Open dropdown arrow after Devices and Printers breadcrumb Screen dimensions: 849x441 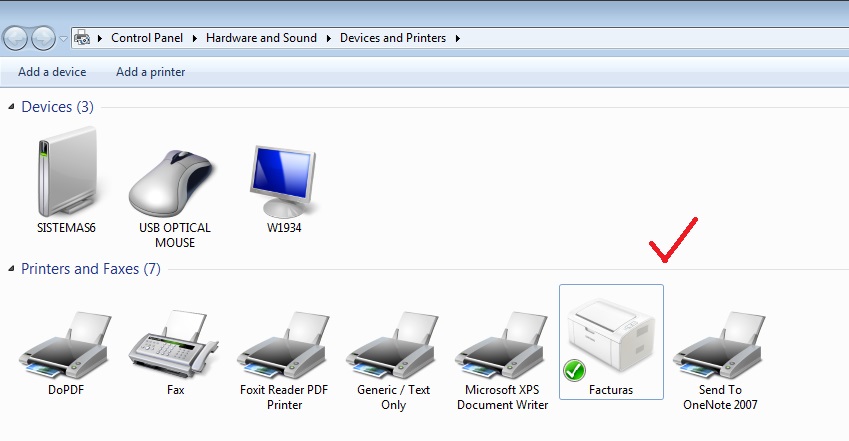click(x=458, y=38)
